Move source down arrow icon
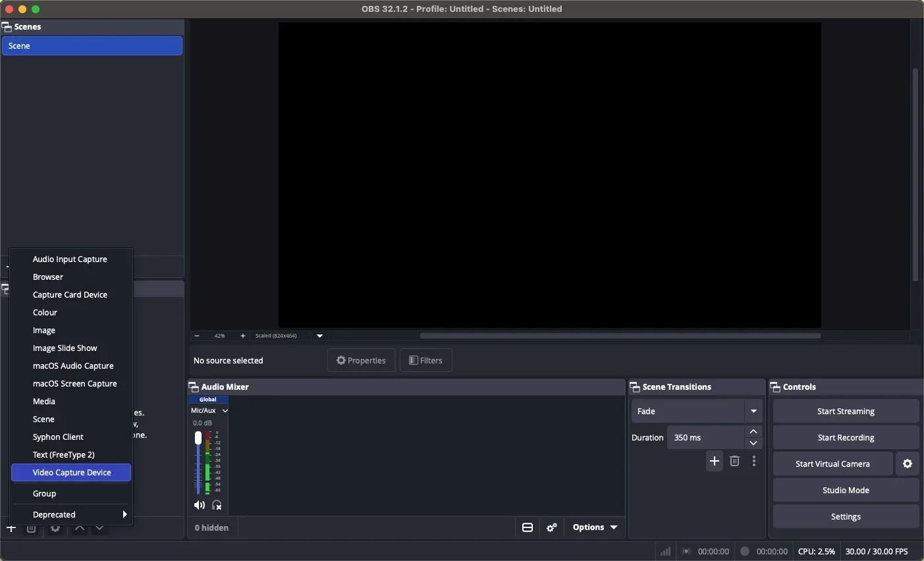The image size is (924, 561). 100,529
